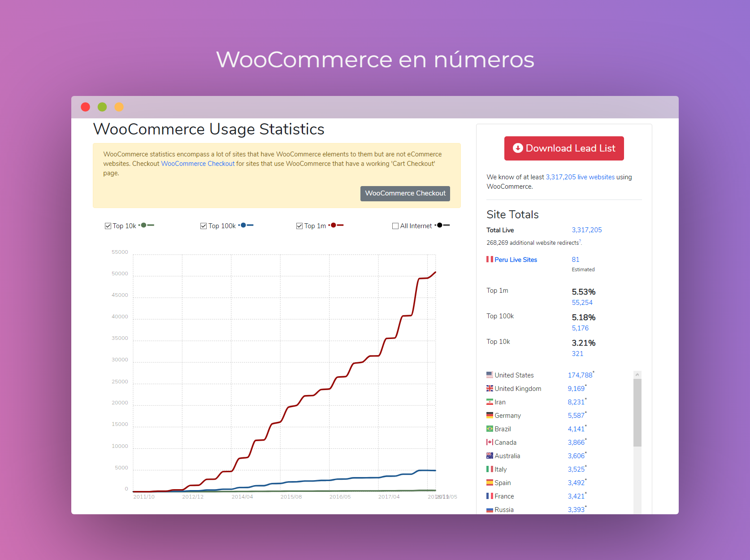This screenshot has width=750, height=560.
Task: Open the Canada count 3,866
Action: click(x=576, y=443)
